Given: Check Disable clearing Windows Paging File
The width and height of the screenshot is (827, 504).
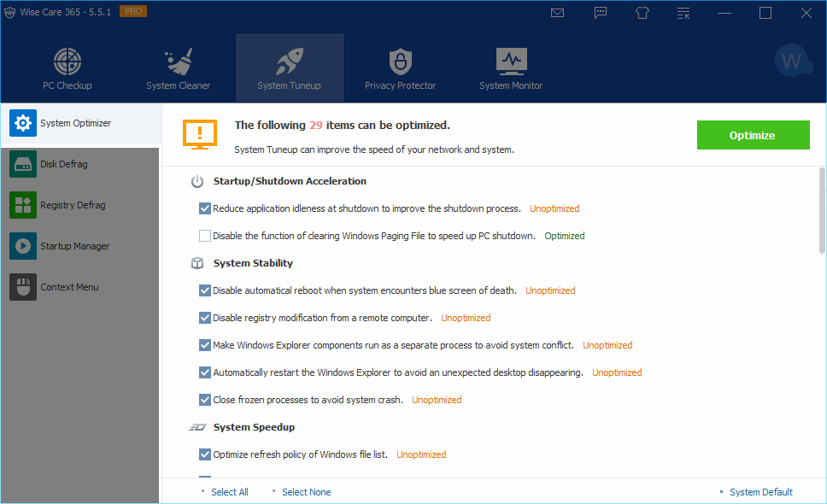Looking at the screenshot, I should [x=205, y=236].
